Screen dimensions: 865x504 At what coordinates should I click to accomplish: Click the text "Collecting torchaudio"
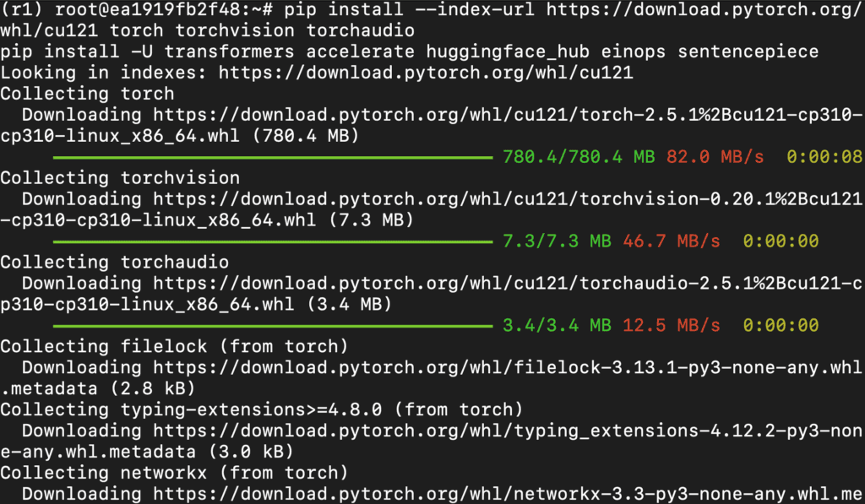(114, 262)
